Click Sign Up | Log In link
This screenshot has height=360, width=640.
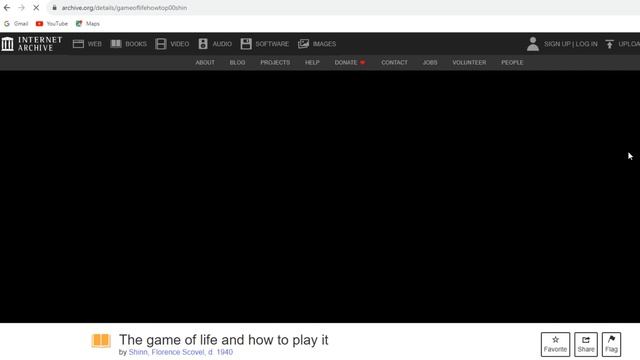570,44
